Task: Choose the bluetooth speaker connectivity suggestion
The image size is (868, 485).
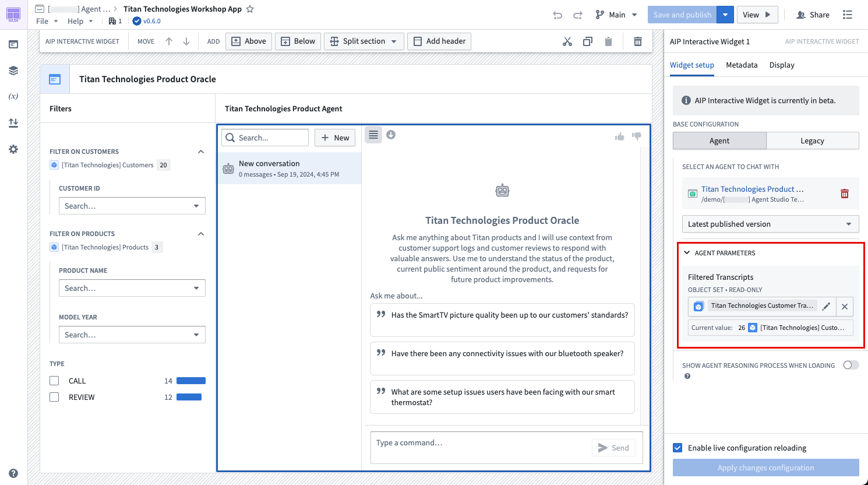Action: [x=502, y=359]
